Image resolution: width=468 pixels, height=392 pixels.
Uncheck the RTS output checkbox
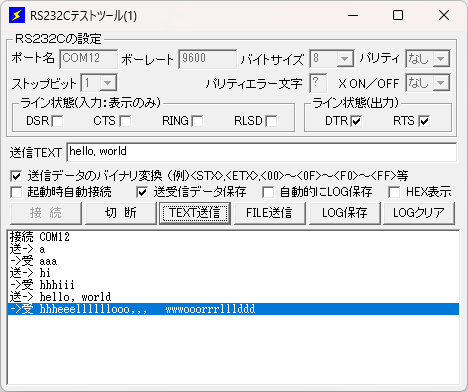[x=424, y=121]
